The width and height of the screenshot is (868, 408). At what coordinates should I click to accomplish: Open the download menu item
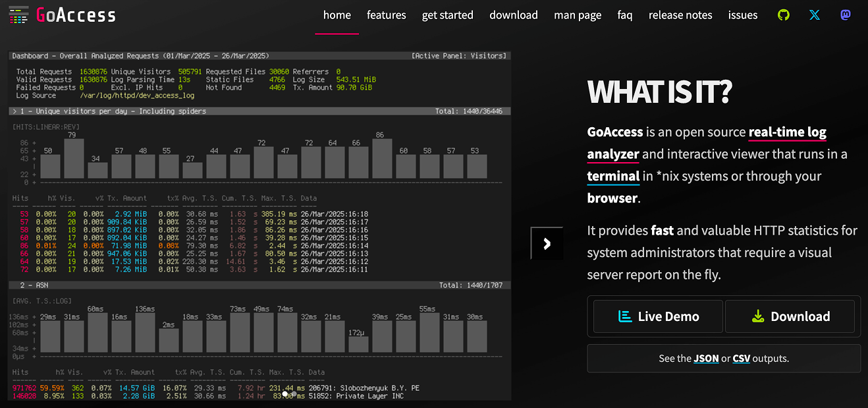click(x=514, y=15)
